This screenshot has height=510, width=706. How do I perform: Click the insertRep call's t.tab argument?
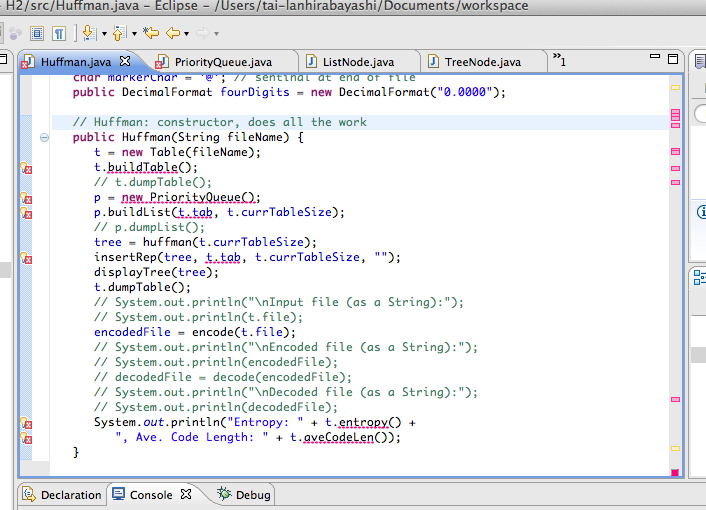[x=223, y=257]
